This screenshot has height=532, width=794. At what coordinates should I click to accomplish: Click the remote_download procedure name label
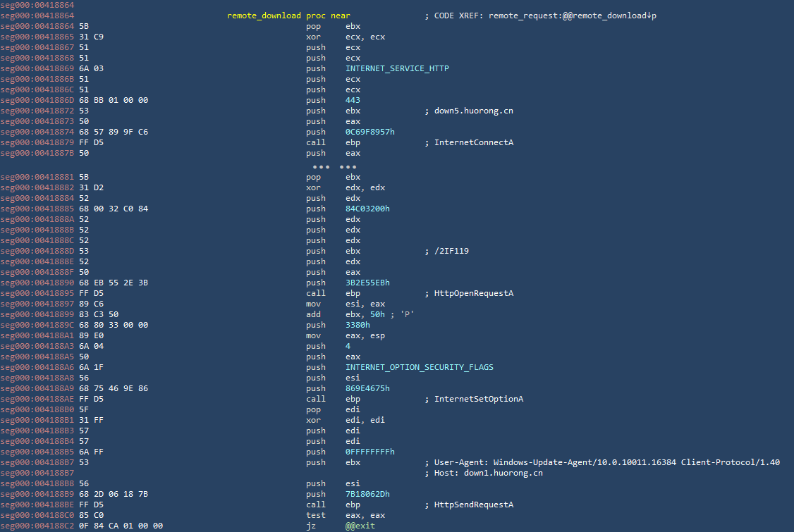tap(264, 16)
